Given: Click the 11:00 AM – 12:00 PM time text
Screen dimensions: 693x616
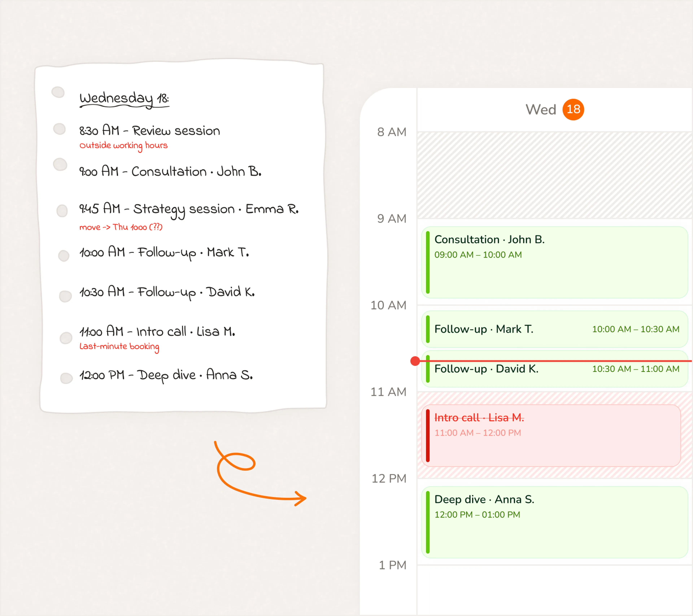Looking at the screenshot, I should point(478,433).
